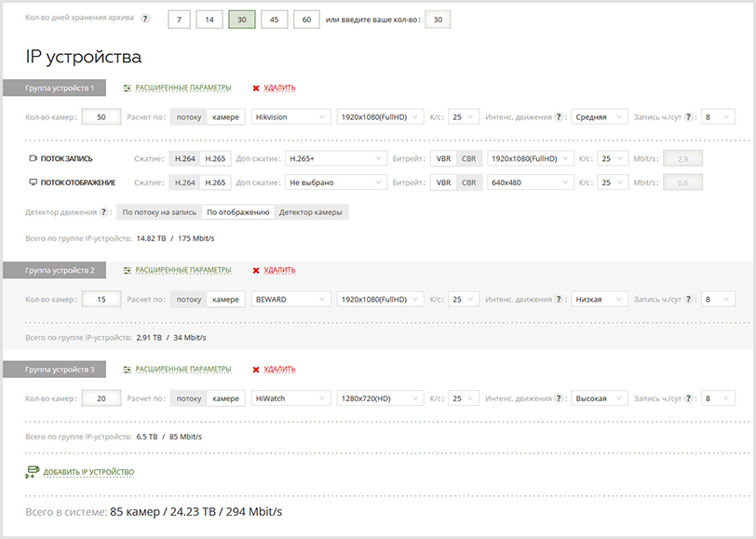
Task: Click the camera count field showing 50
Action: pyautogui.click(x=101, y=117)
